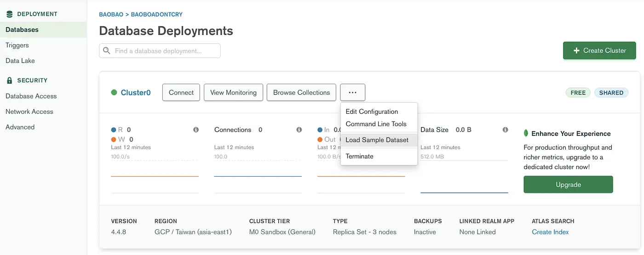Click backups value 'Inactive'
The height and width of the screenshot is (255, 644).
coord(425,232)
